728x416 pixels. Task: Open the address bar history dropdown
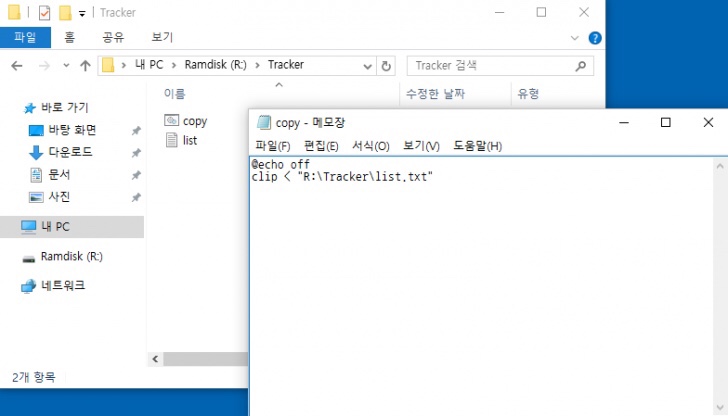(x=367, y=66)
